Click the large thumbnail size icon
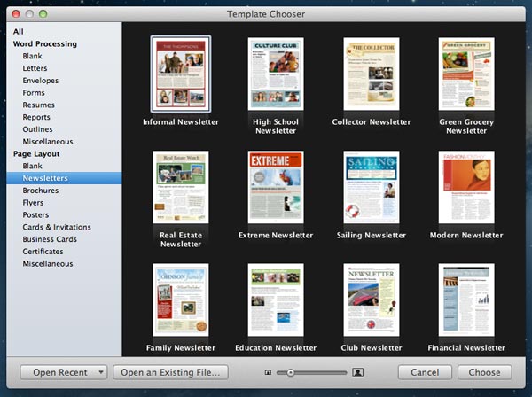 coord(358,373)
